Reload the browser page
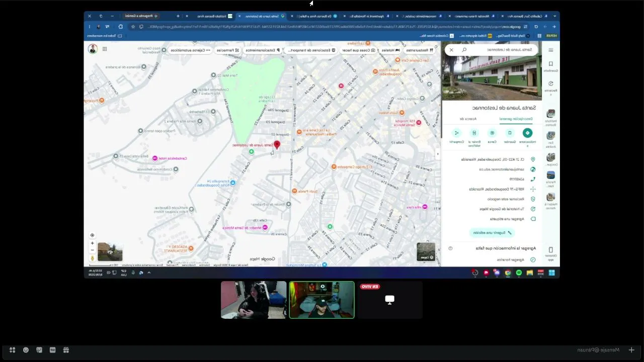Viewport: 644px width, 362px height. point(536,27)
